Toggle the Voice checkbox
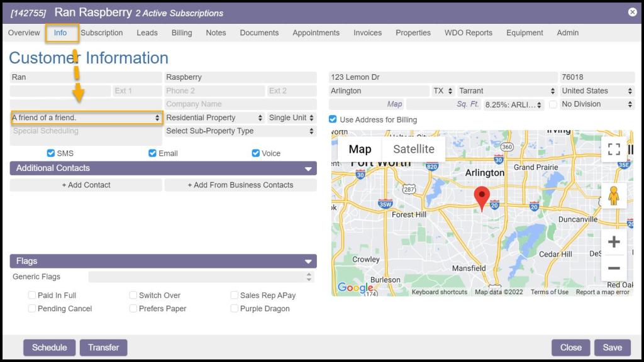 (256, 153)
